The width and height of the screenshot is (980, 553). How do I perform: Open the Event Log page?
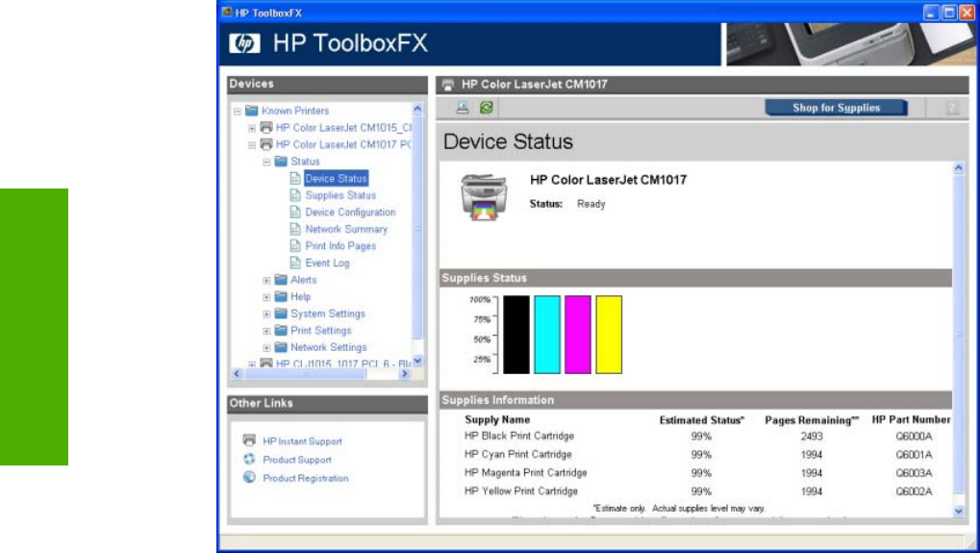(327, 263)
